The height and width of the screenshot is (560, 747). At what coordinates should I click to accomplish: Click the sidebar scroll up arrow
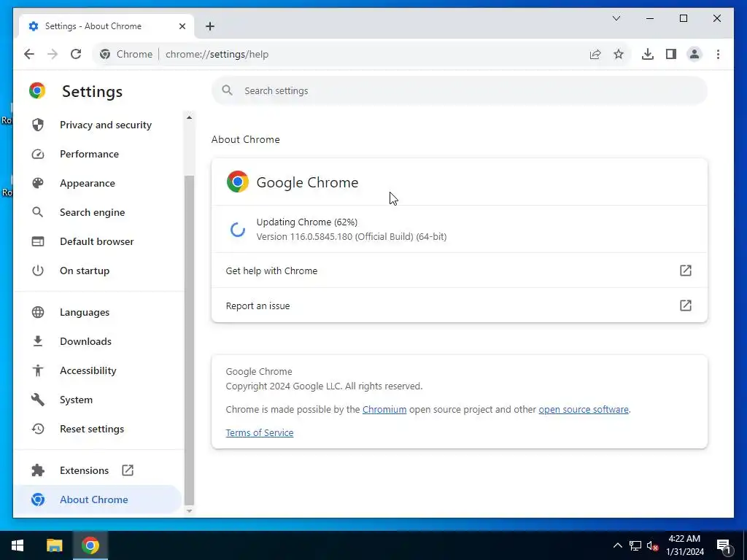tap(189, 117)
